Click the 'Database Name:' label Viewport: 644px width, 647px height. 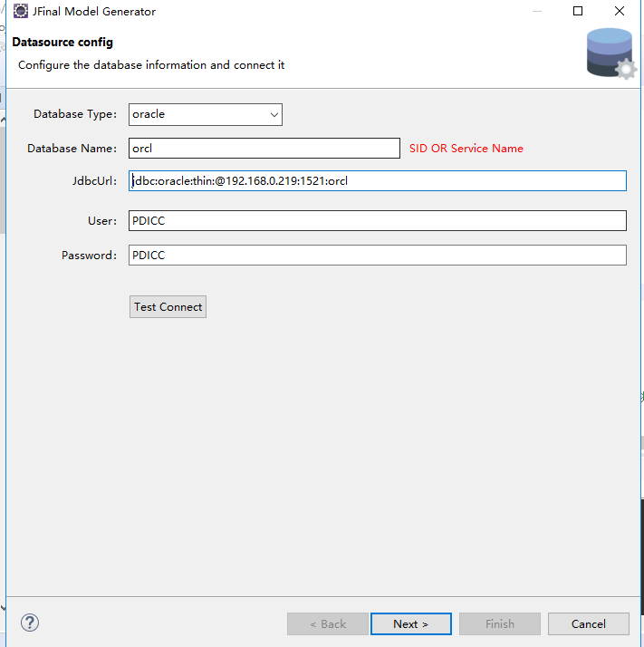[x=72, y=149]
